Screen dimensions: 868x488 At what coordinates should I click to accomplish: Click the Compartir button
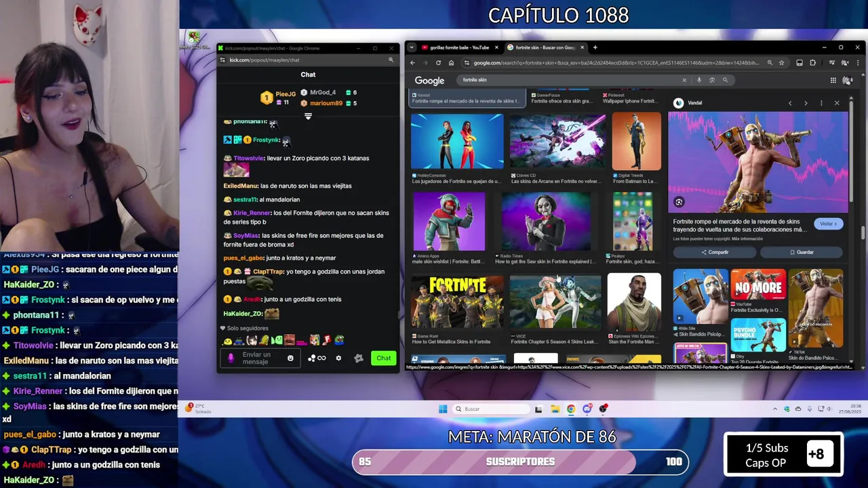pos(715,252)
